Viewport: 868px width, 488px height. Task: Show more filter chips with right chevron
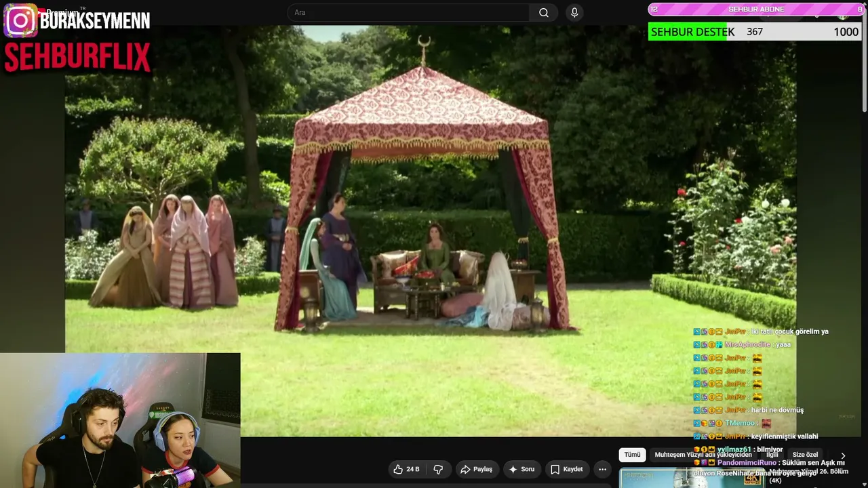point(843,456)
